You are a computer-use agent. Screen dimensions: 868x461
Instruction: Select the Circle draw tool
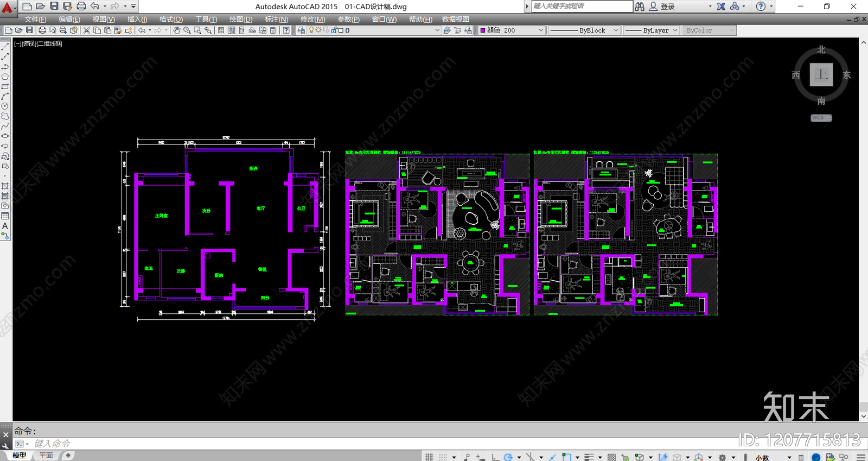5,106
